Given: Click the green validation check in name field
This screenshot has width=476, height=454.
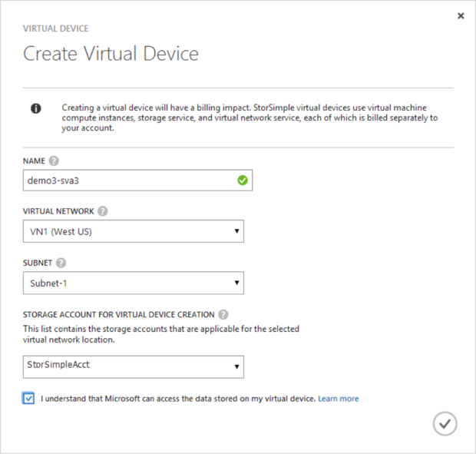Looking at the screenshot, I should click(x=243, y=181).
